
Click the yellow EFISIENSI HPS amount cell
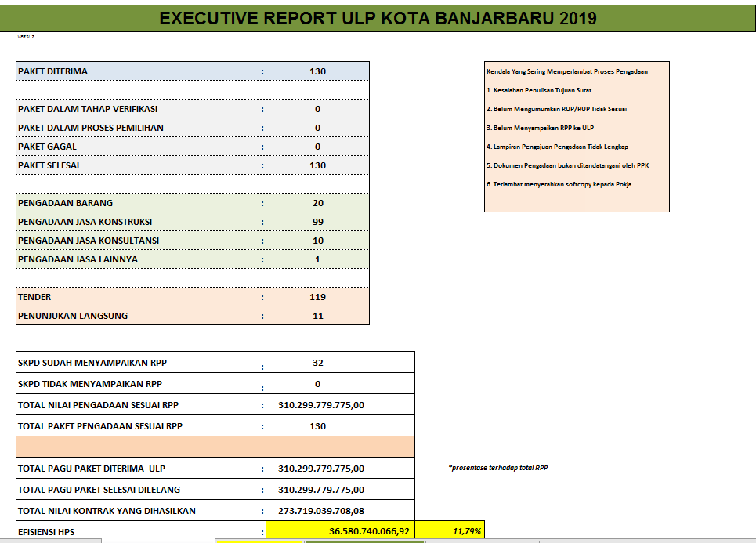[x=341, y=531]
